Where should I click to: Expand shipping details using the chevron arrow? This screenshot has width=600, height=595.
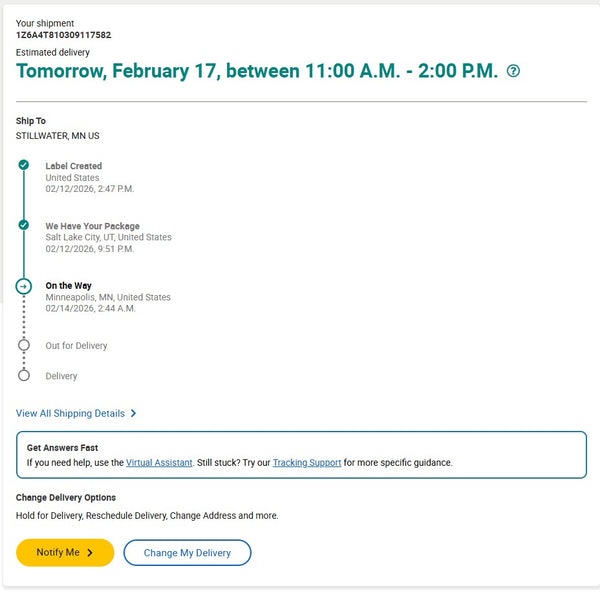pos(134,413)
